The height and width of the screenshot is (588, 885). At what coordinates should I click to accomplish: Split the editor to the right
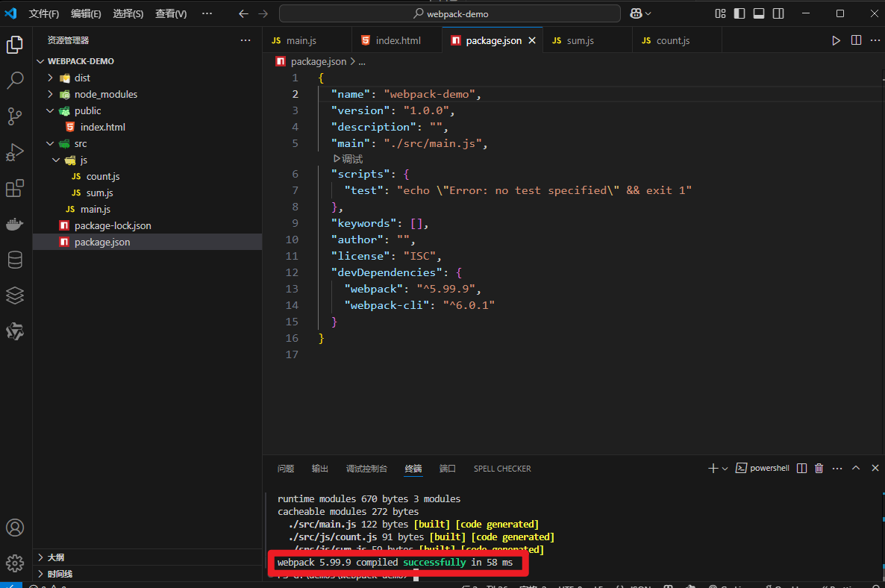[x=856, y=40]
